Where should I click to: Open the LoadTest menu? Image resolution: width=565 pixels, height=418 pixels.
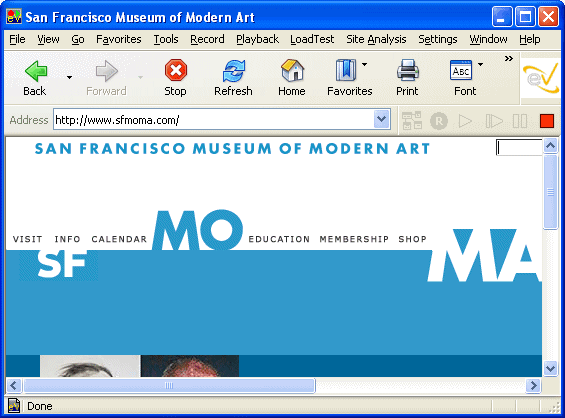[312, 39]
